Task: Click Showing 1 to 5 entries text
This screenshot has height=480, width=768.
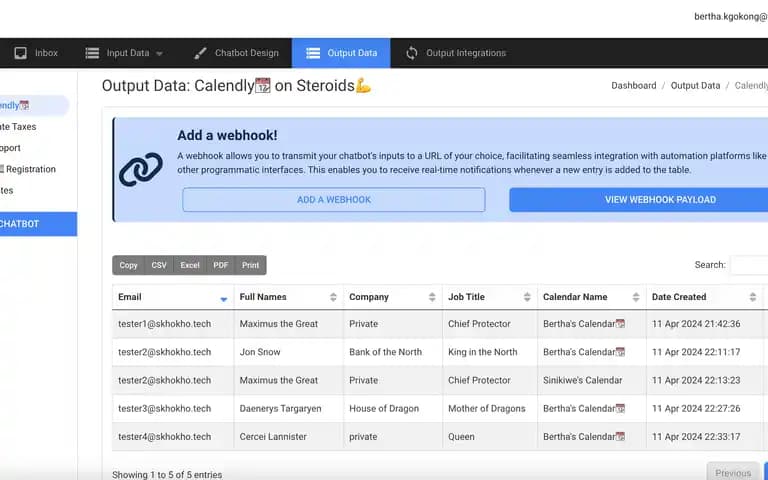Action: 167,475
